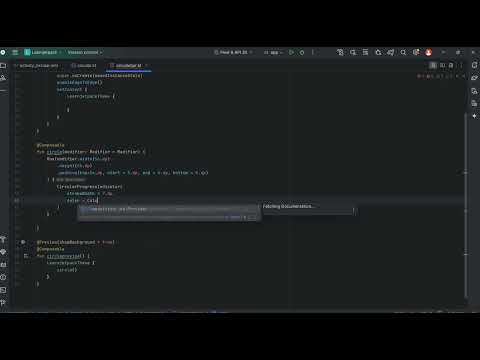Click the run preview gutter icon
Viewport: 480px width, 360px height.
click(x=26, y=256)
